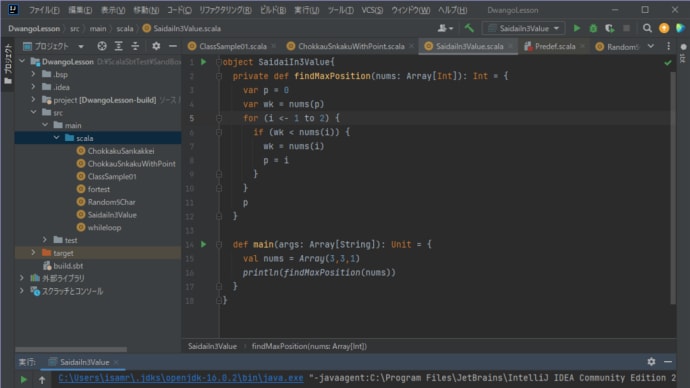Viewport: 690px width, 388px height.
Task: Click the up arrow in Run panel
Action: pyautogui.click(x=42, y=379)
